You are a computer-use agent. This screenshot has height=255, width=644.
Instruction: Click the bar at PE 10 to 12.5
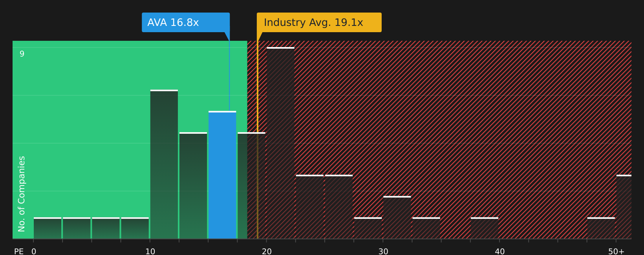pyautogui.click(x=164, y=164)
